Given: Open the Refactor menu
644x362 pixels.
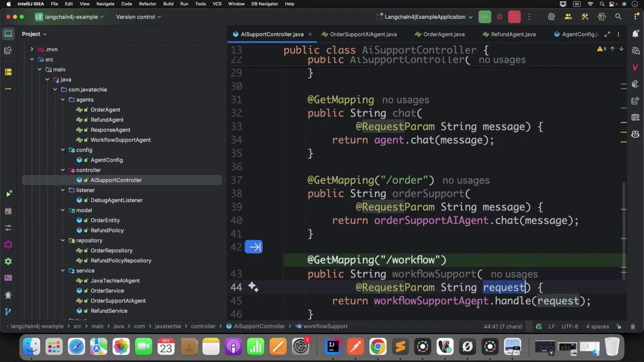Looking at the screenshot, I should pyautogui.click(x=147, y=4).
